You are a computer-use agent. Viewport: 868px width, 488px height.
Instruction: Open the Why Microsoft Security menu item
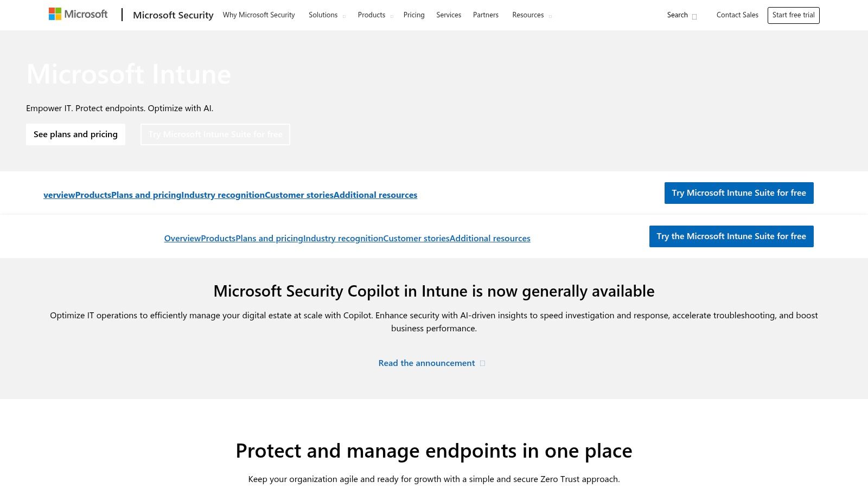[259, 15]
